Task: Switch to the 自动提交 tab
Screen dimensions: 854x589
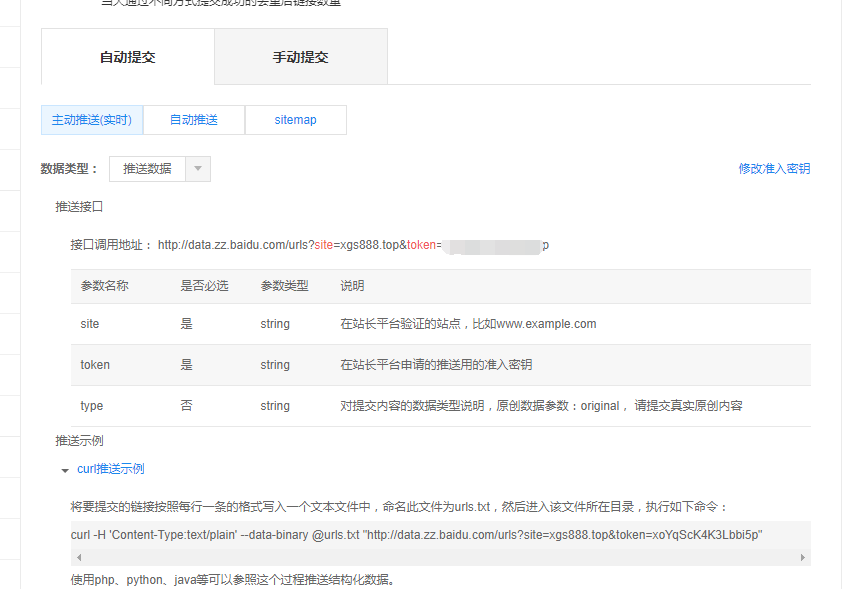Action: 127,57
